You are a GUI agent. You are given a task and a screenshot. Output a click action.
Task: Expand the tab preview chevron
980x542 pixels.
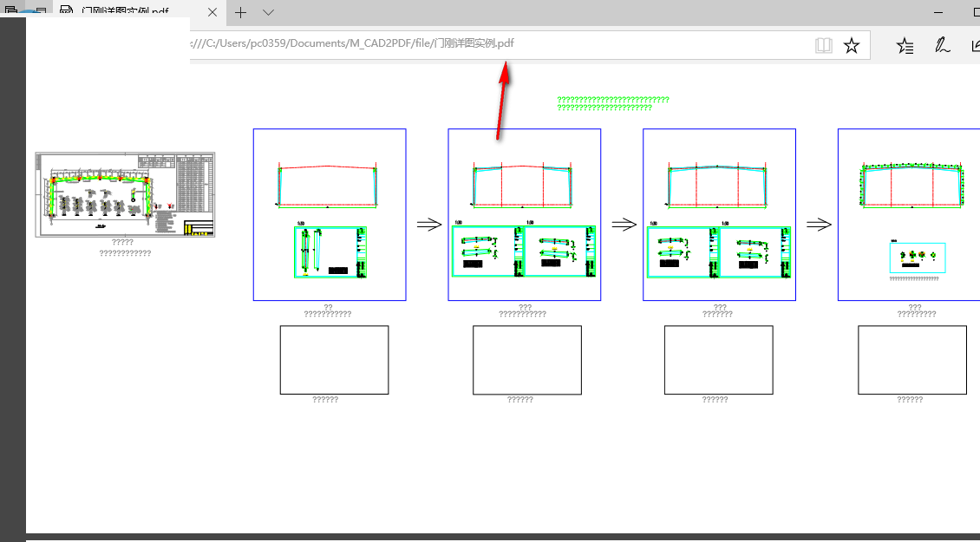(x=268, y=13)
